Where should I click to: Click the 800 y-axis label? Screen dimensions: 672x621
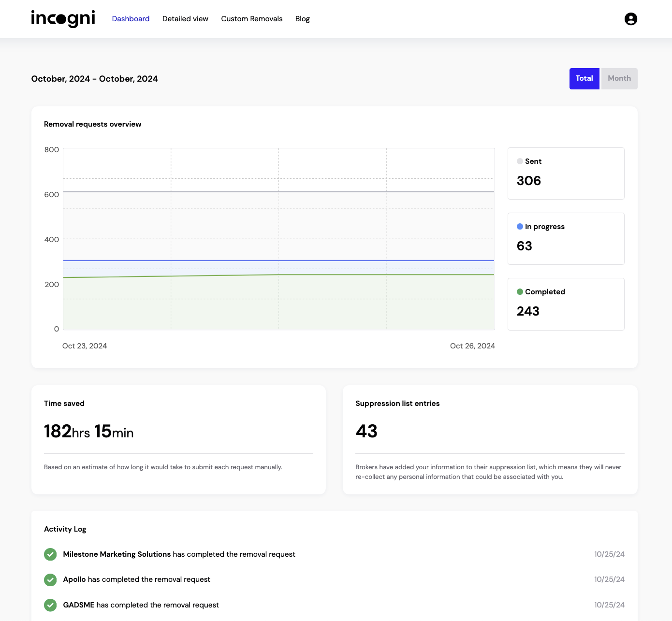52,150
